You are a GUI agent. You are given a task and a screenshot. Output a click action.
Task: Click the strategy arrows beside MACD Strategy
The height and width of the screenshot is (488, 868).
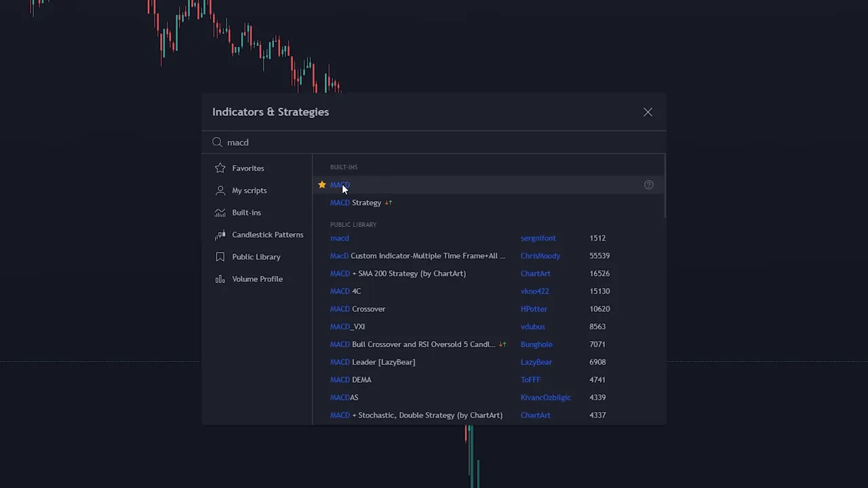(x=388, y=202)
